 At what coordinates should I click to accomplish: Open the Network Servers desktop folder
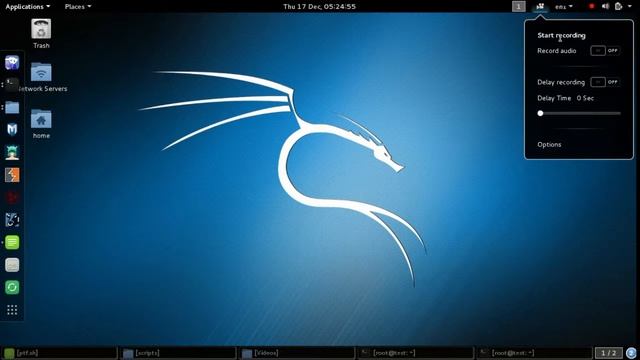click(41, 77)
